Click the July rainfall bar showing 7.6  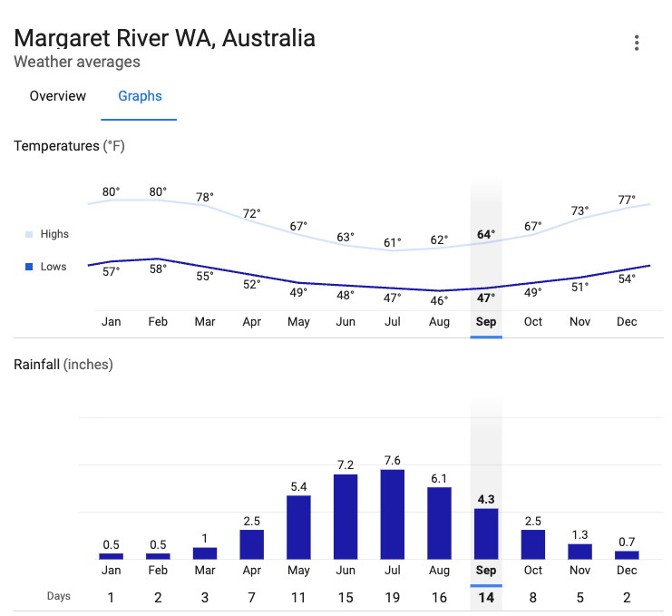(x=393, y=513)
